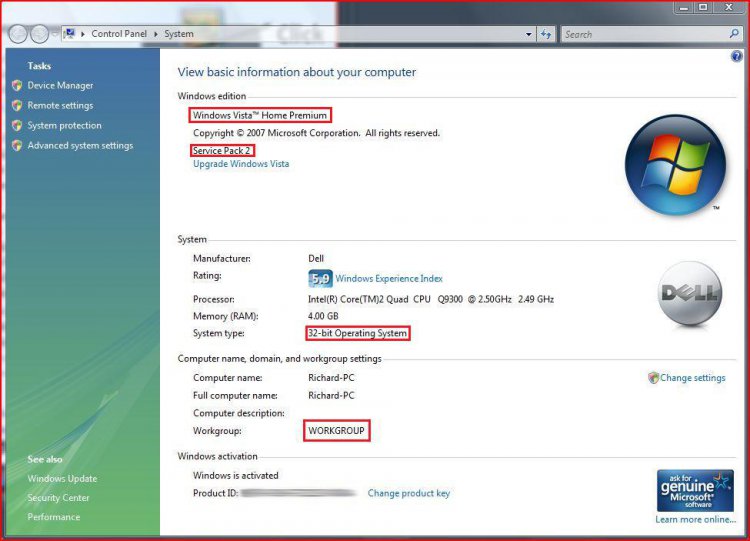Click the shield icon beside Remote settings

pos(17,105)
